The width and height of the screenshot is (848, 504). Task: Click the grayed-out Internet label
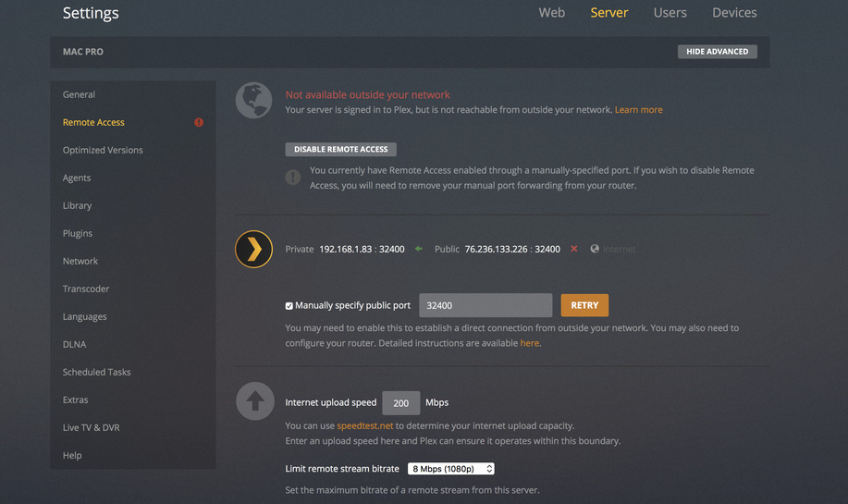click(620, 250)
